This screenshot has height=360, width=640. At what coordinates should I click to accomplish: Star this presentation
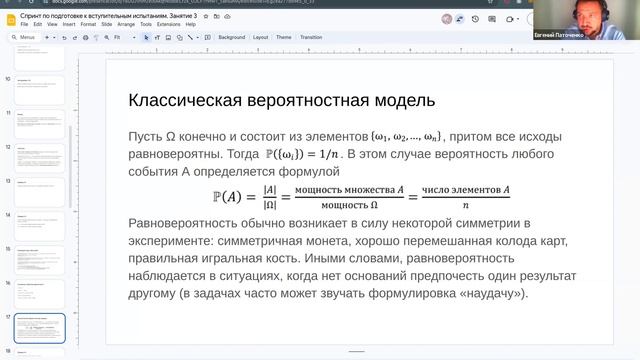206,16
